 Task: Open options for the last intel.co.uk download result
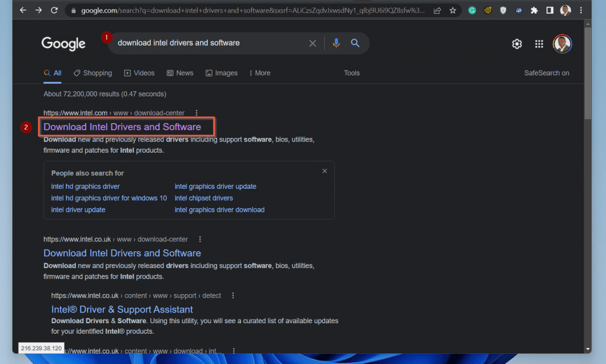(x=233, y=350)
